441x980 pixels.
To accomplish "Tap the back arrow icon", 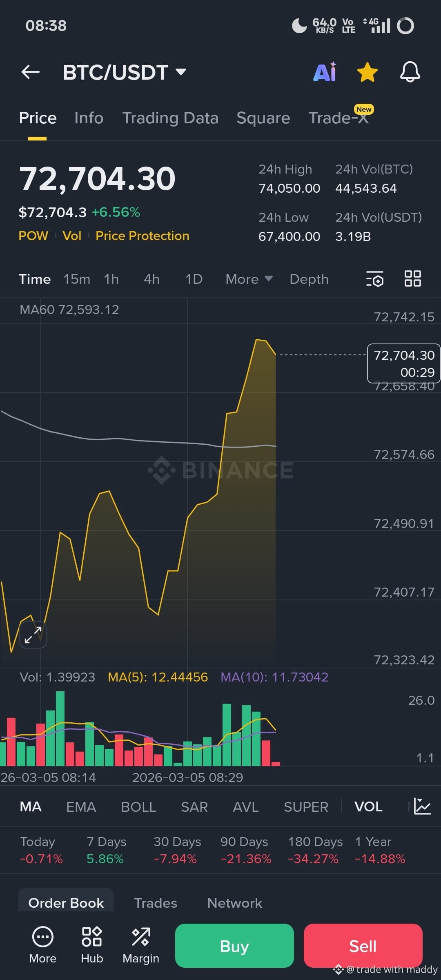I will click(x=31, y=72).
